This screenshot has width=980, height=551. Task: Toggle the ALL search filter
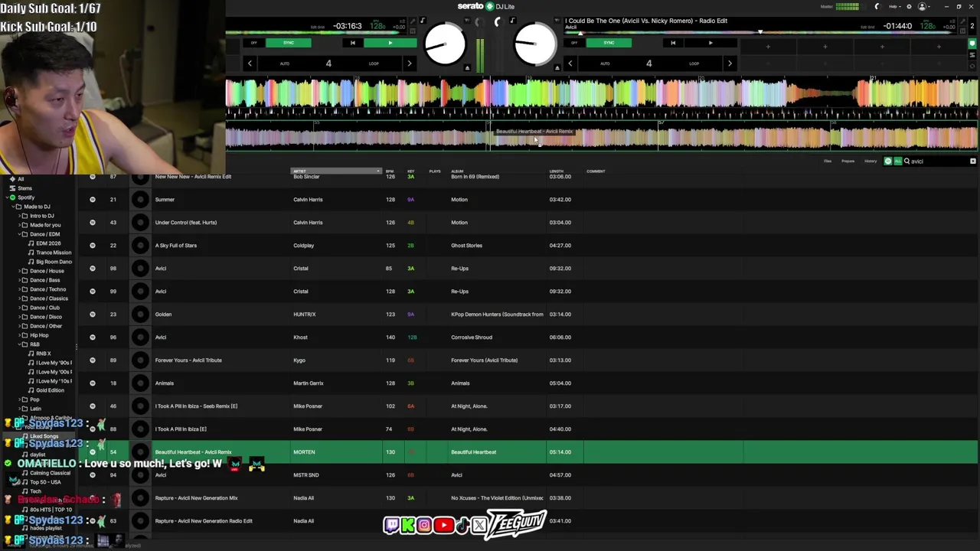tap(897, 161)
